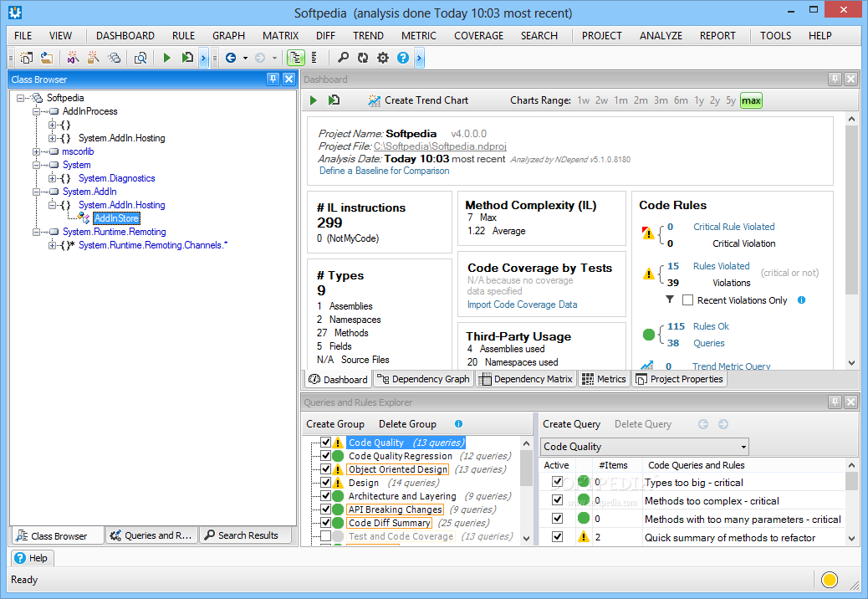Open the Softpedia.ndproj project file link
Screen dimensions: 868x599
pos(440,146)
